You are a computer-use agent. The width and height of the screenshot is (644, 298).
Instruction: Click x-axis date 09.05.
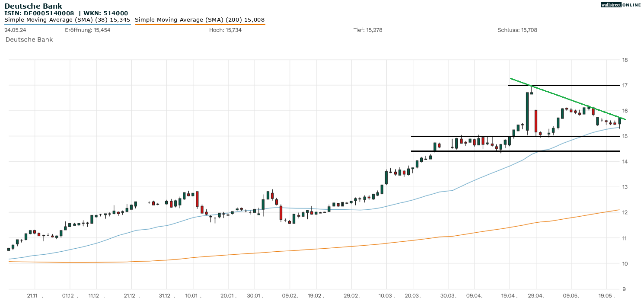click(571, 295)
